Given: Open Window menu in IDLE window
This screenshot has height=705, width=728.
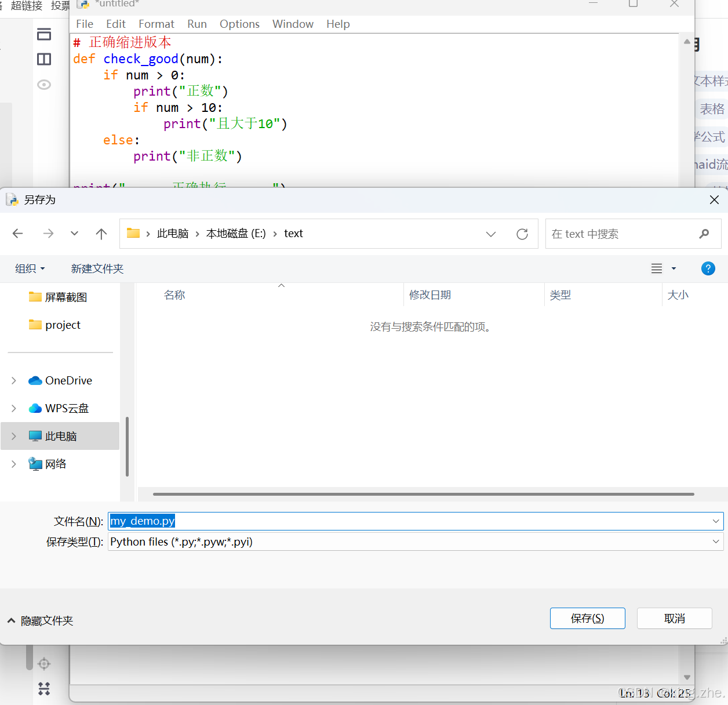Looking at the screenshot, I should tap(293, 24).
